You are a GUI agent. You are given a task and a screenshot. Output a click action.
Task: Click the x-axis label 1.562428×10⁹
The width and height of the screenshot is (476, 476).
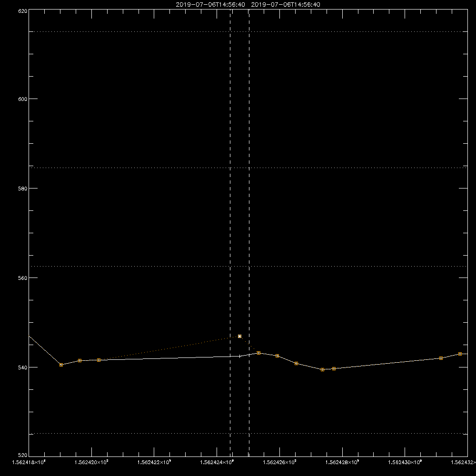point(342,462)
